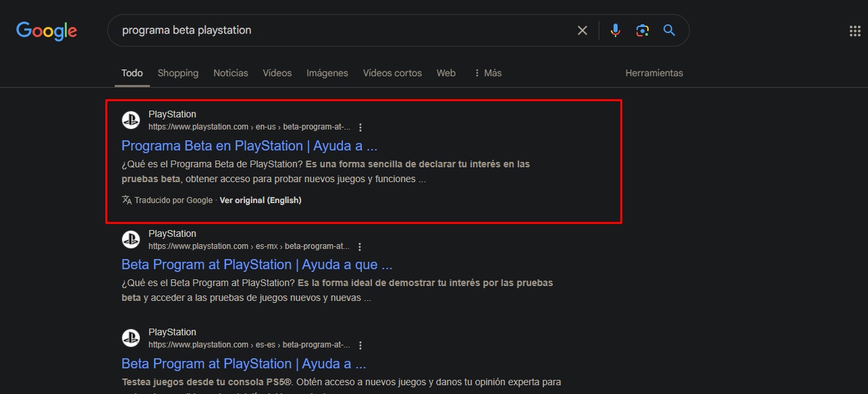Switch to the Vídeos cortos tab

click(392, 73)
